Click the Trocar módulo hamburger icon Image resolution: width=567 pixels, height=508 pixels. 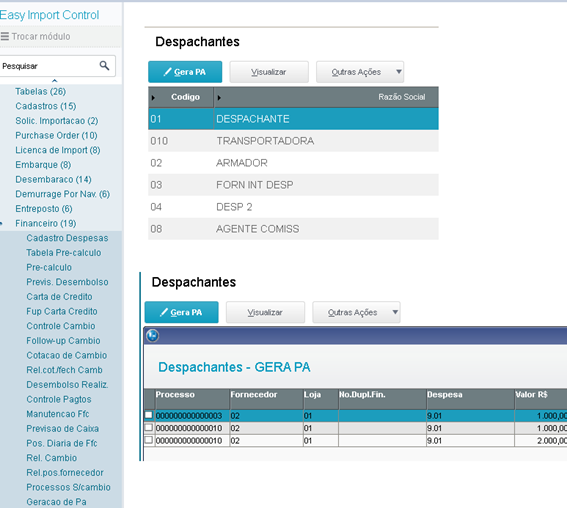[5, 36]
